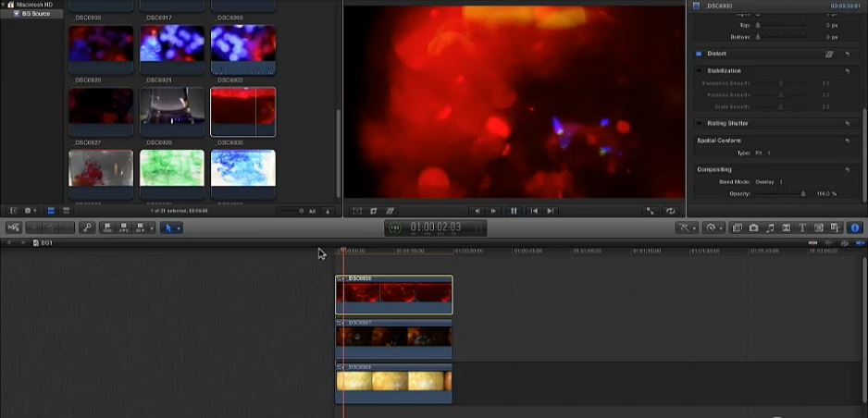This screenshot has width=868, height=418.
Task: Enable the Stabilization checkbox
Action: pyautogui.click(x=699, y=71)
